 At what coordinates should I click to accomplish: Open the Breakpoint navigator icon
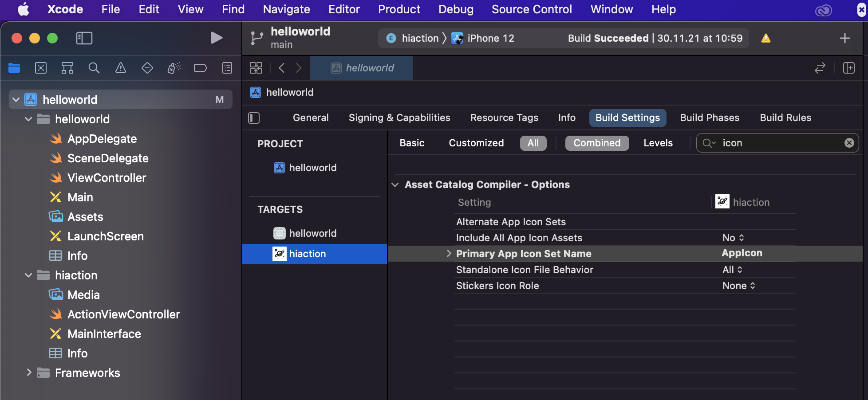(x=201, y=68)
